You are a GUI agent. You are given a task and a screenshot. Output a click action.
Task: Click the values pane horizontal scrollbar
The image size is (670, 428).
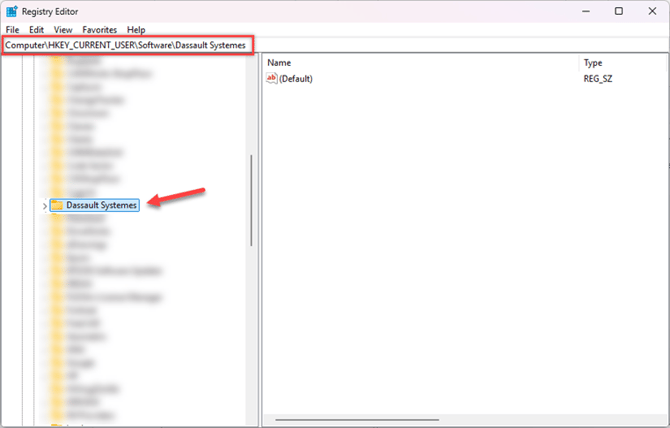tap(357, 420)
